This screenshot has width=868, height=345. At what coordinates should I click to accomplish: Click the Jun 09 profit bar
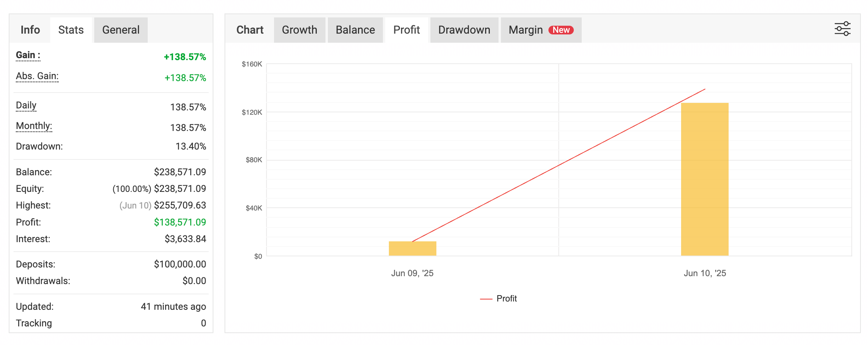(x=412, y=248)
